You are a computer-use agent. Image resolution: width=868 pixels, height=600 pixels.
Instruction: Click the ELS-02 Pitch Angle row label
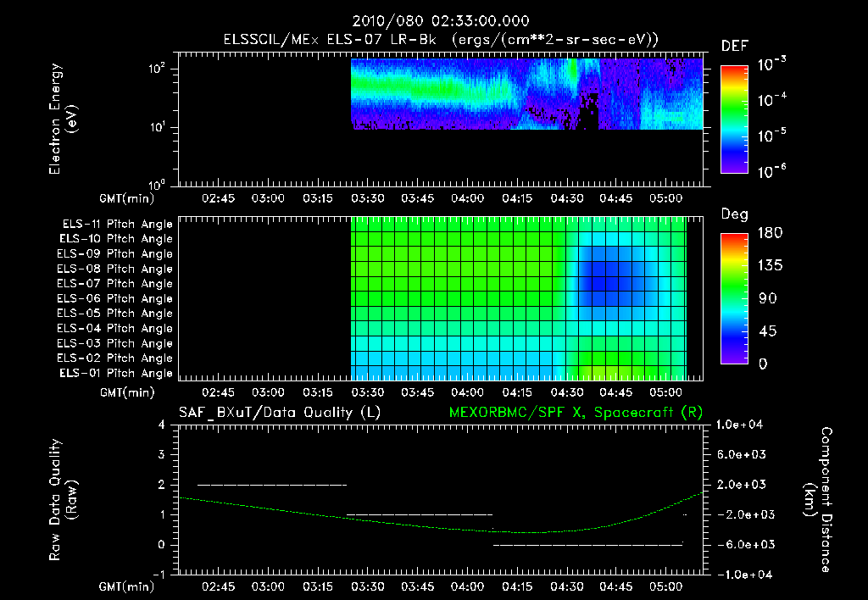114,358
